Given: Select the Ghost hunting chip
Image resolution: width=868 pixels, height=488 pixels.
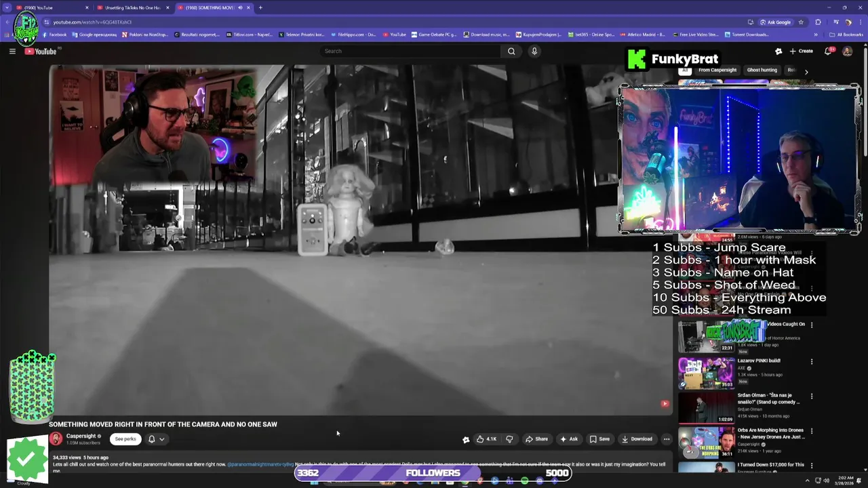Looking at the screenshot, I should coord(762,70).
